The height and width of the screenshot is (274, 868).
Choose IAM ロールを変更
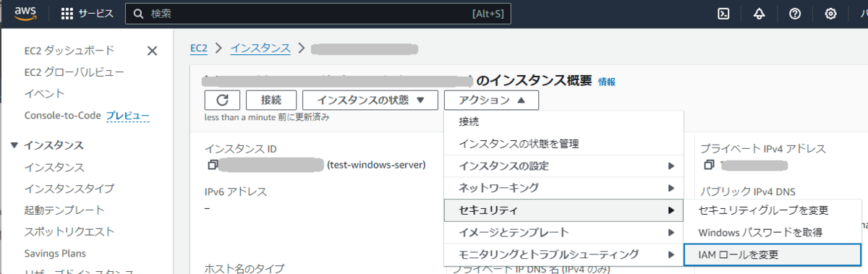coord(773,254)
